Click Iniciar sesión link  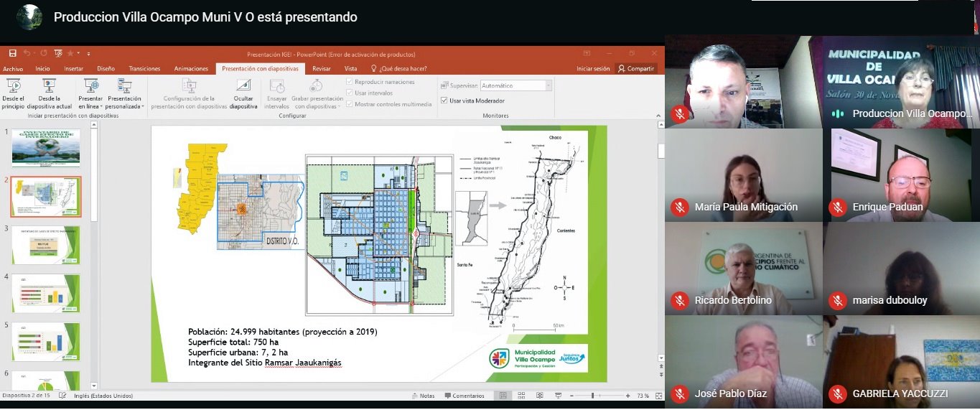(x=593, y=69)
